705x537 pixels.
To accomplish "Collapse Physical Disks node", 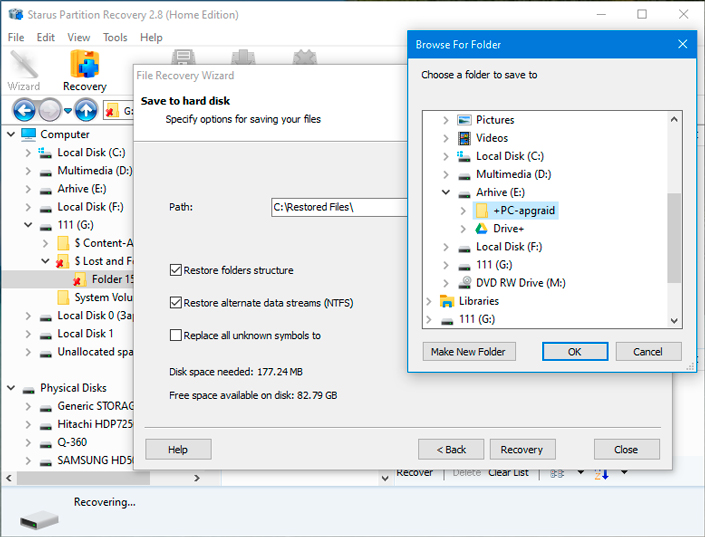I will click(x=11, y=388).
